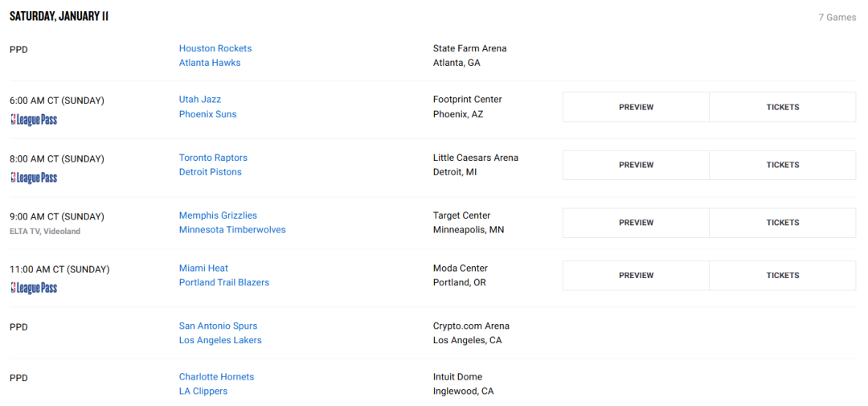Open Phoenix Suns team link

pyautogui.click(x=207, y=114)
